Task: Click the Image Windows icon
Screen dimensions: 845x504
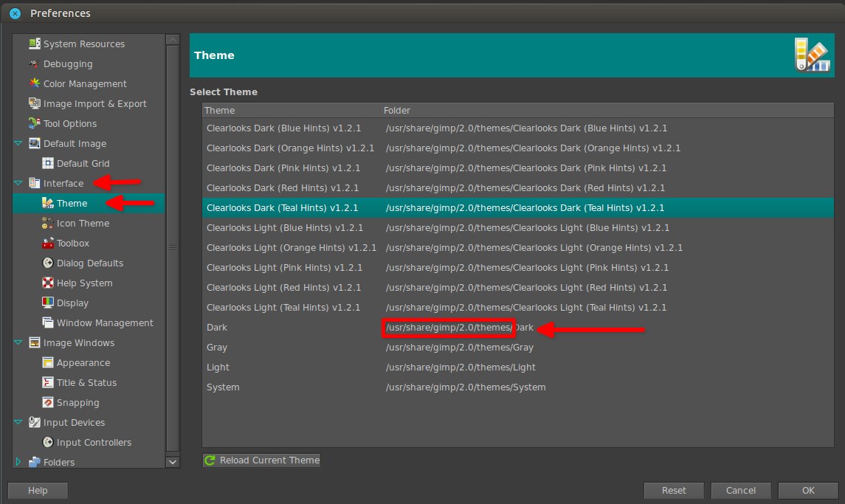Action: click(x=35, y=343)
